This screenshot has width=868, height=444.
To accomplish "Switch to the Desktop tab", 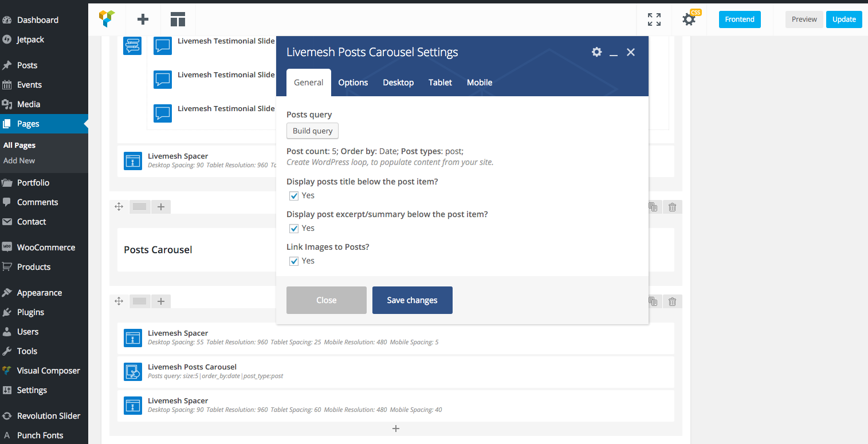I will (398, 82).
